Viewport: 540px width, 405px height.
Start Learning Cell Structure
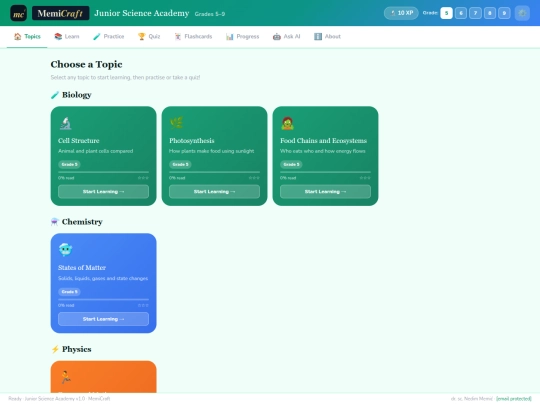(103, 191)
